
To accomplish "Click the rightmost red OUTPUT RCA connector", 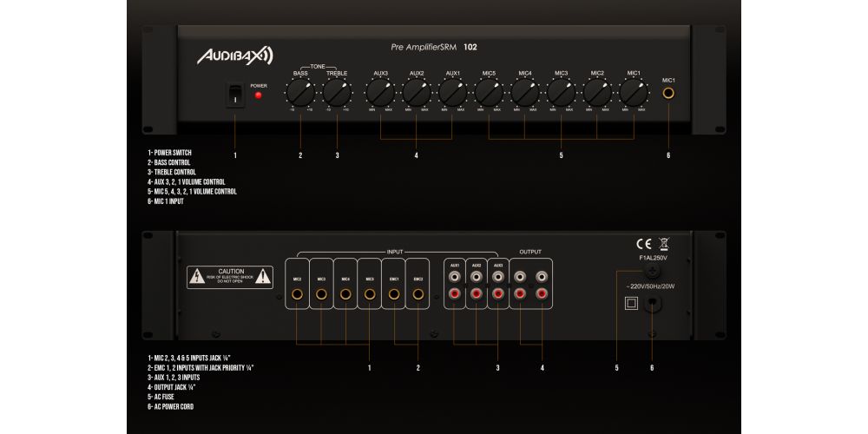I will [542, 294].
